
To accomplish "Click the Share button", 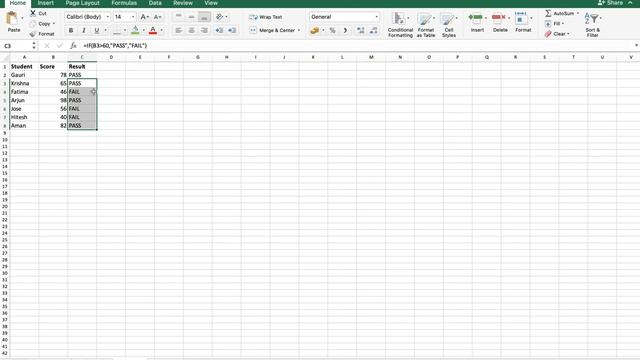I will (x=610, y=3).
